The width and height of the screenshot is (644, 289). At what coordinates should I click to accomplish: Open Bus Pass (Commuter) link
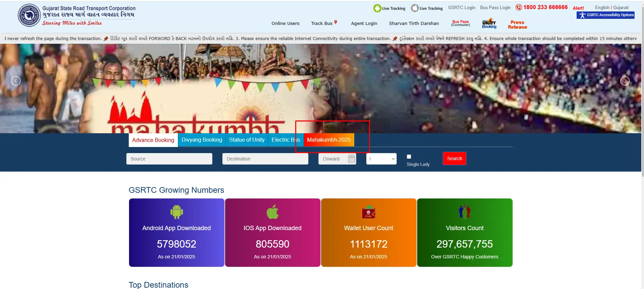coord(460,23)
